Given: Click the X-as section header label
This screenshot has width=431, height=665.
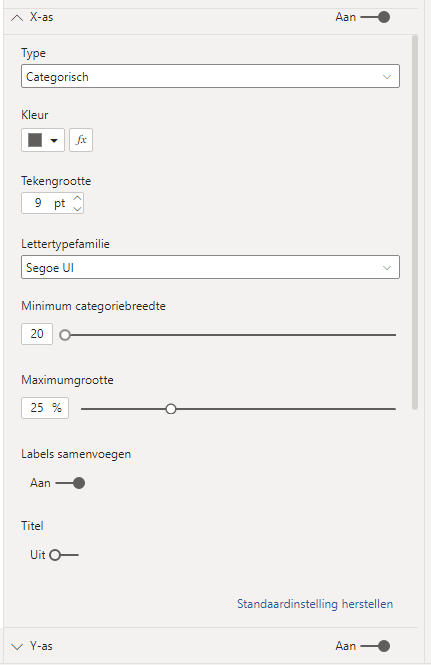Looking at the screenshot, I should 41,17.
